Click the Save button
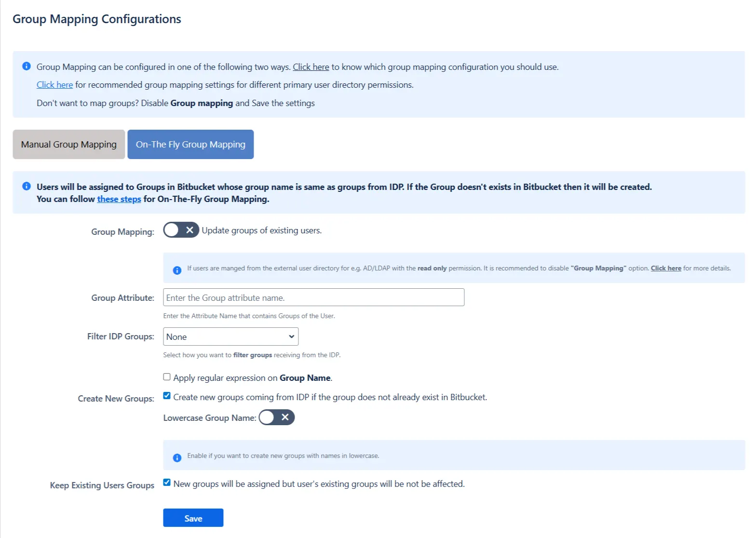The image size is (756, 538). [193, 518]
